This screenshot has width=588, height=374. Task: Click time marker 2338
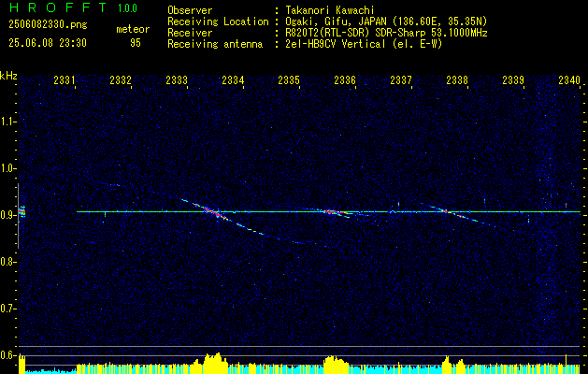[457, 79]
